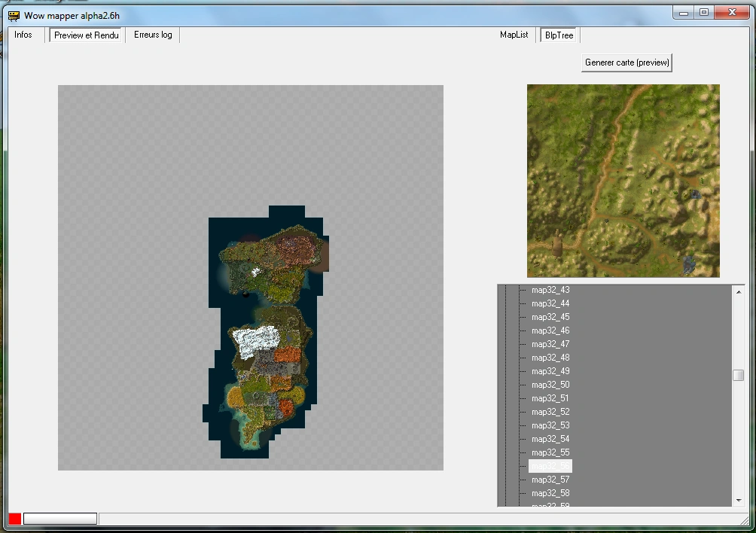Click the highlighted map32_56 entry
This screenshot has width=756, height=533.
pos(550,466)
